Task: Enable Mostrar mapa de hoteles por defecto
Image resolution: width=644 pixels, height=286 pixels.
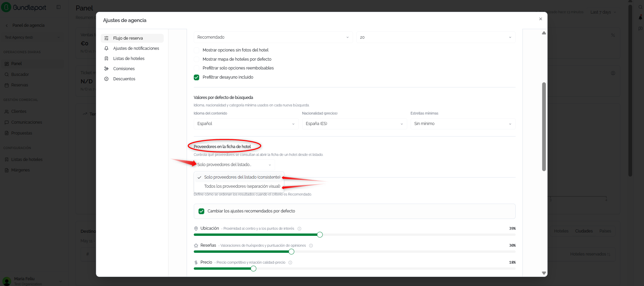Action: [x=196, y=59]
